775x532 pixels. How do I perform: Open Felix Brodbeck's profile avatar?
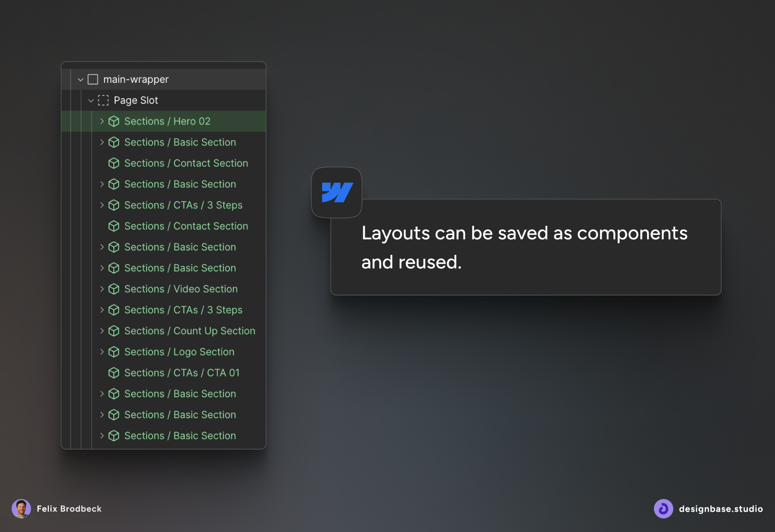coord(21,509)
